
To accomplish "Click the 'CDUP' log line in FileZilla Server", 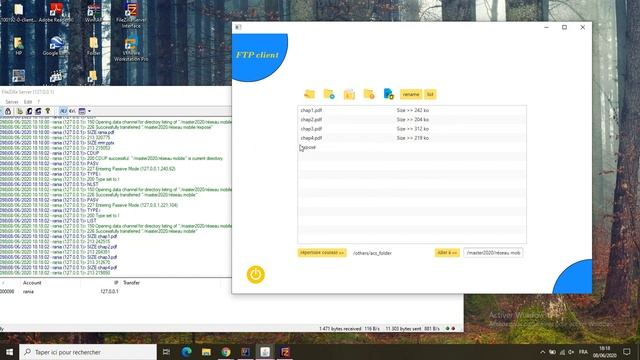I will tap(93, 153).
